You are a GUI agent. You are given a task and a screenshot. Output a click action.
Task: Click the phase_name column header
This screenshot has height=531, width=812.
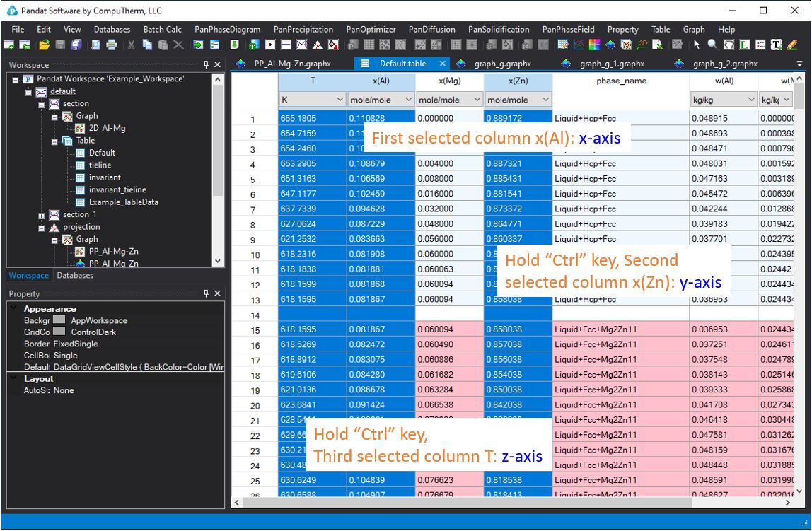tap(620, 81)
